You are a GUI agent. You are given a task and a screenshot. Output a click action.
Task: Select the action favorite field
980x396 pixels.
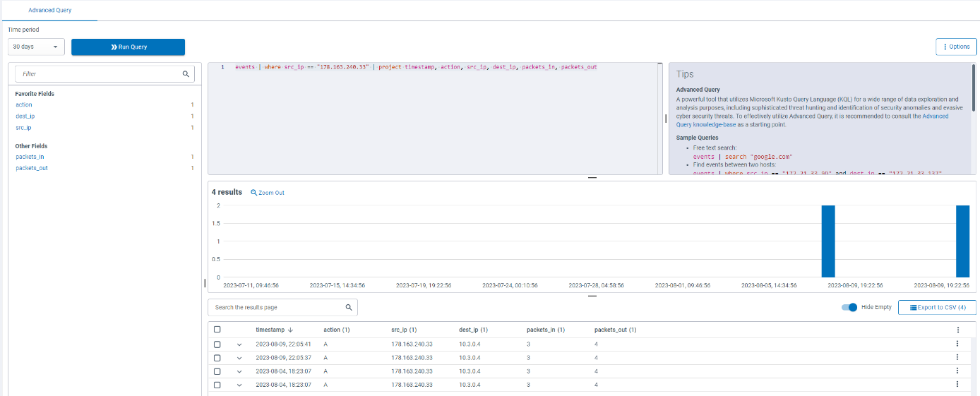pyautogui.click(x=24, y=104)
